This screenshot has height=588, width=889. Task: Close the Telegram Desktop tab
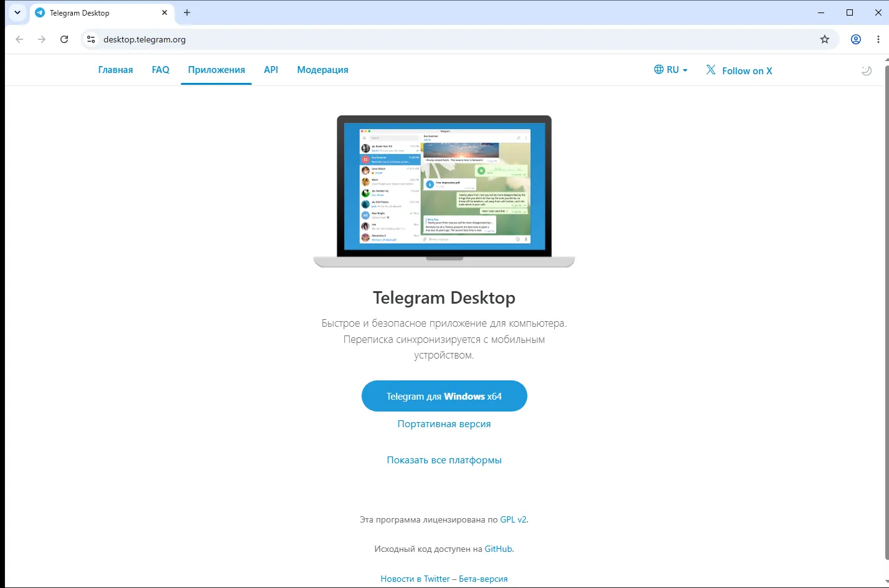tap(165, 12)
